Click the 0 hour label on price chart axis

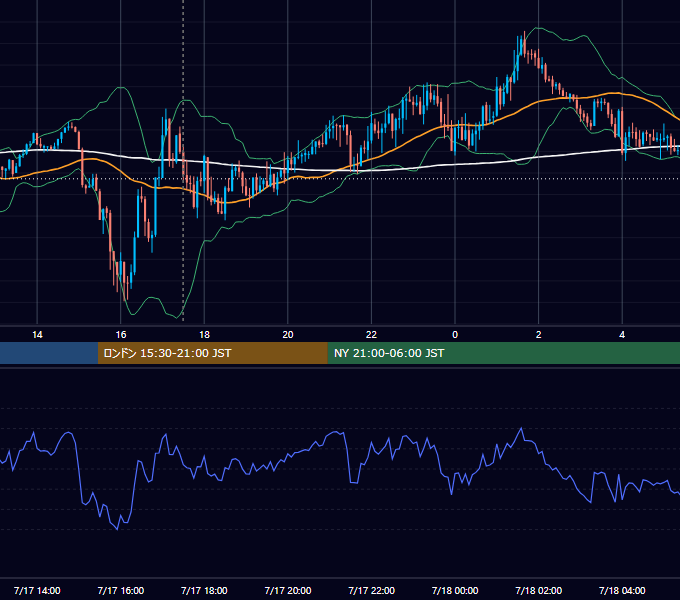point(455,335)
